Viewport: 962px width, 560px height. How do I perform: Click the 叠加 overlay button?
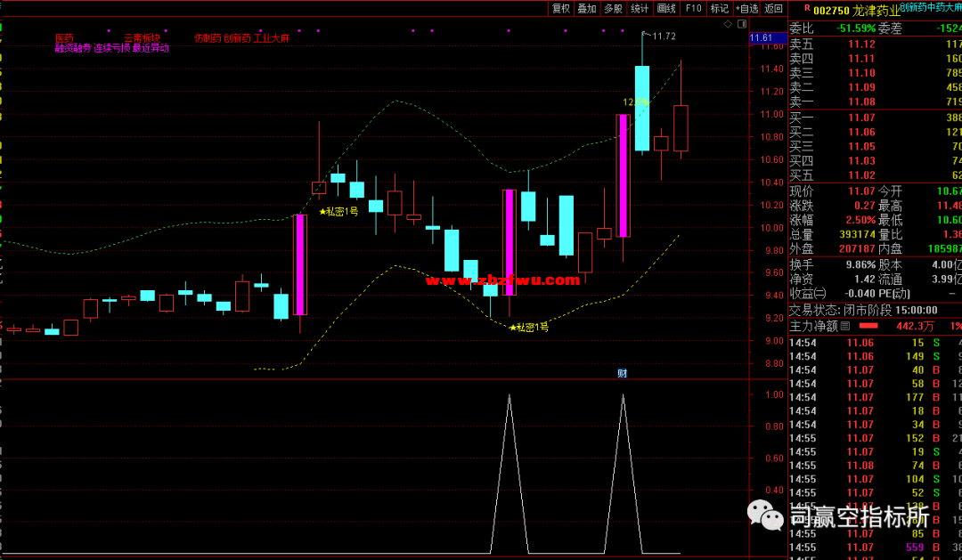(x=587, y=9)
